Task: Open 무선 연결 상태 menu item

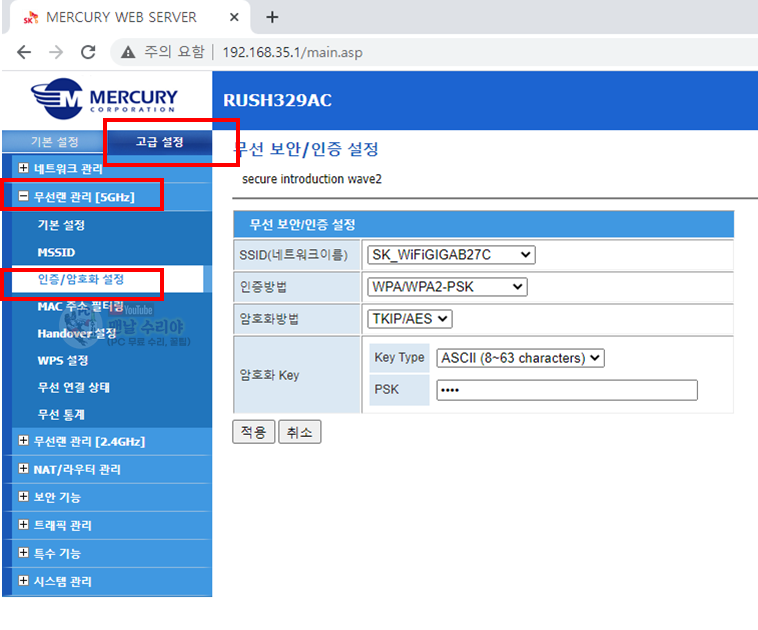Action: click(73, 388)
